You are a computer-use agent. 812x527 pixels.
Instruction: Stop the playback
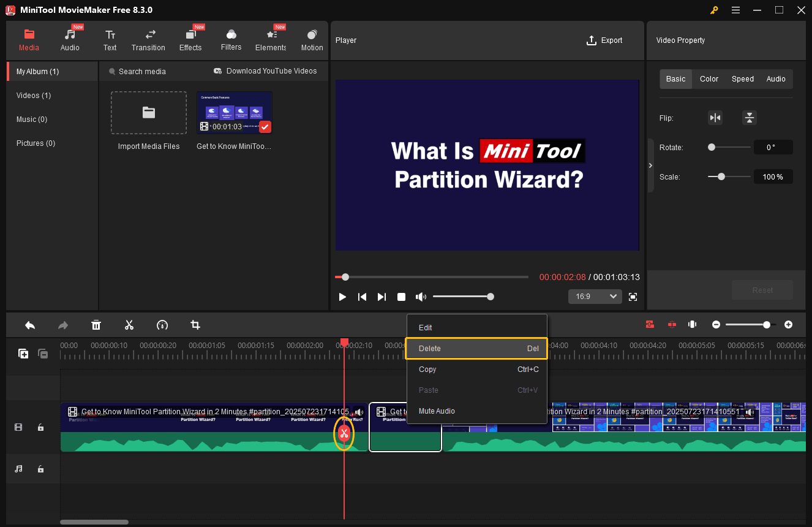[x=401, y=297]
